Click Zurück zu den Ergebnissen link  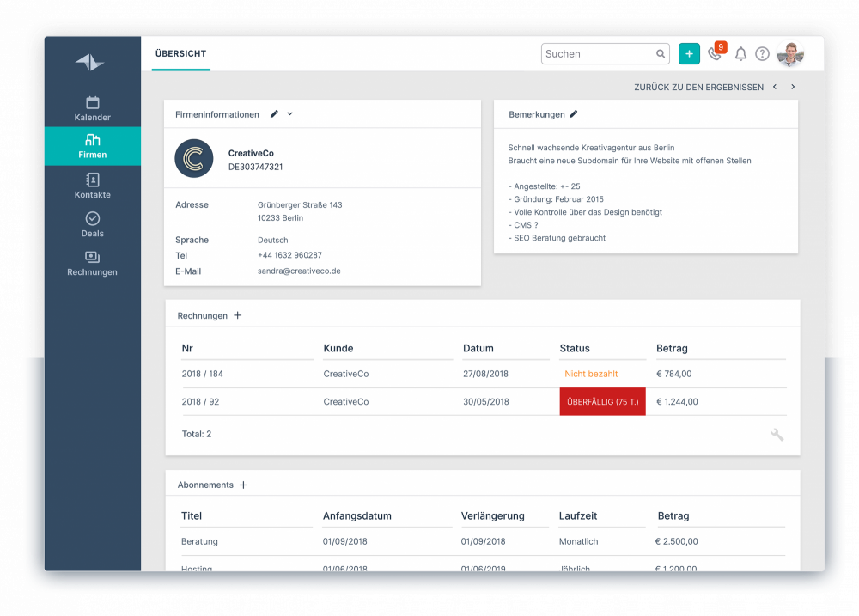click(x=698, y=87)
